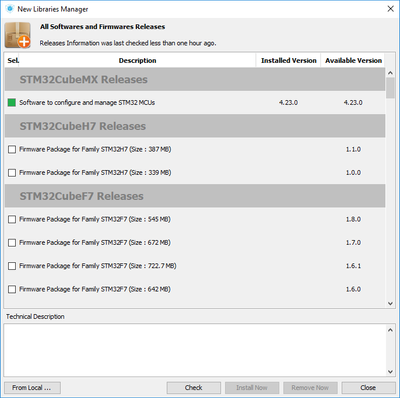Image resolution: width=400 pixels, height=398 pixels.
Task: Click the Description column header
Action: click(x=137, y=60)
